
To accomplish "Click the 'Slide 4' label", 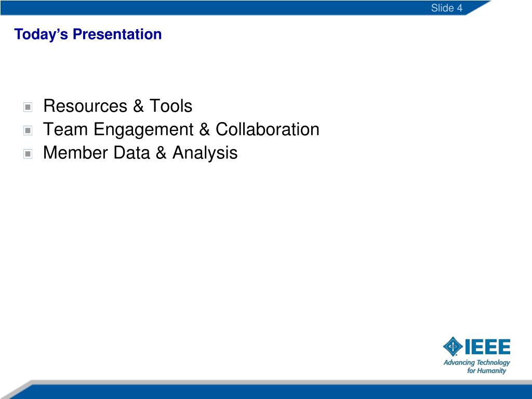I will [446, 8].
